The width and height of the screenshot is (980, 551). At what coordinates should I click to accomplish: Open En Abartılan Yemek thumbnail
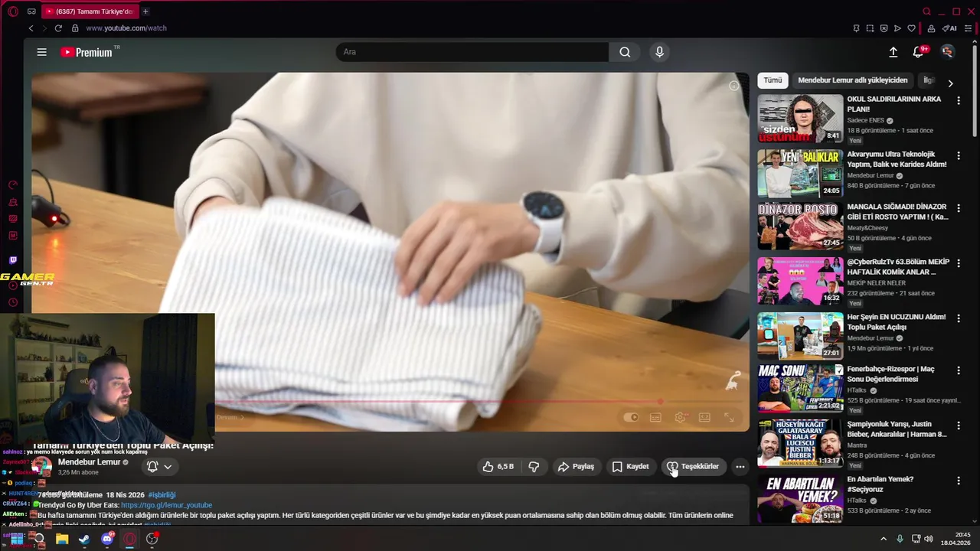coord(800,499)
